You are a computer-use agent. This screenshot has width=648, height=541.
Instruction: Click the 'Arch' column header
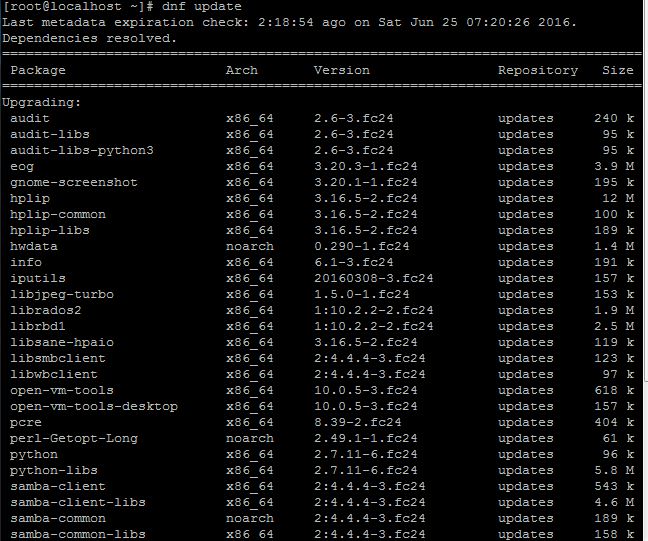click(242, 70)
